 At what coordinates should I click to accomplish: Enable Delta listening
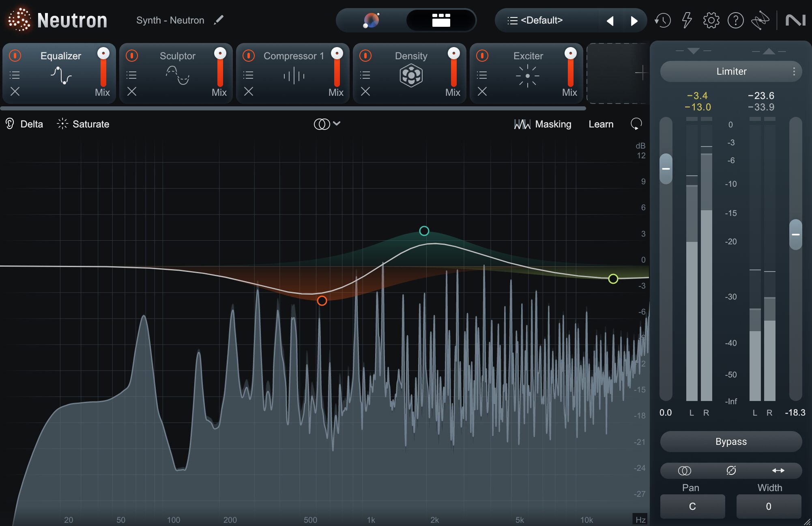(24, 124)
